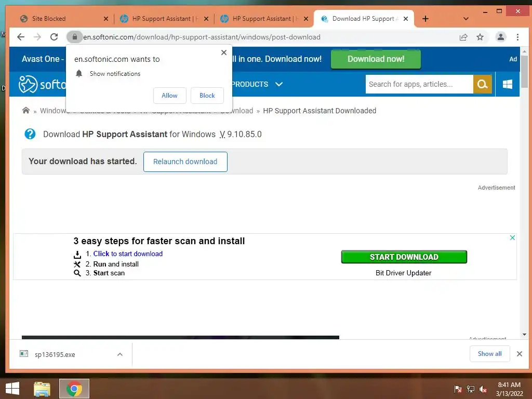This screenshot has height=399, width=532.
Task: Close the Bit Driver Updater ad
Action: click(x=512, y=237)
